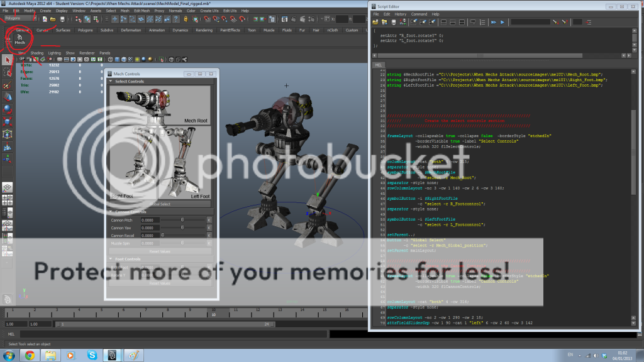Click Save Scene icon in Maya status line
This screenshot has height=362, width=644.
62,19
